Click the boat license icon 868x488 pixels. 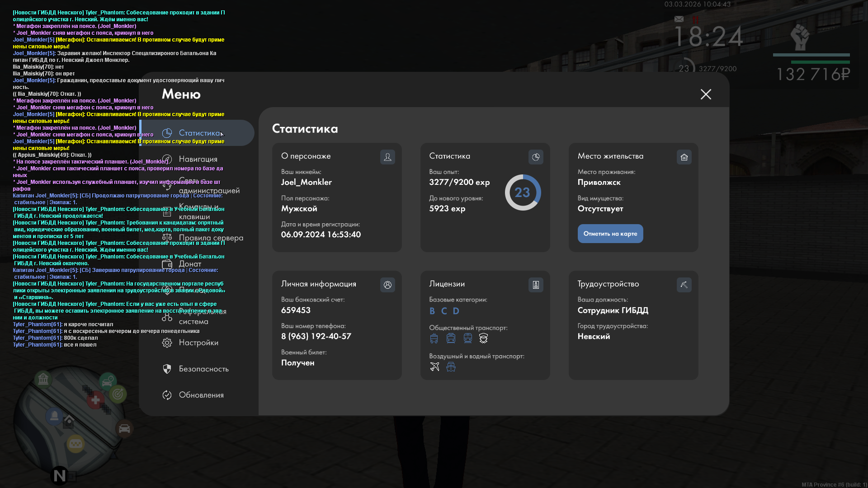pyautogui.click(x=451, y=366)
